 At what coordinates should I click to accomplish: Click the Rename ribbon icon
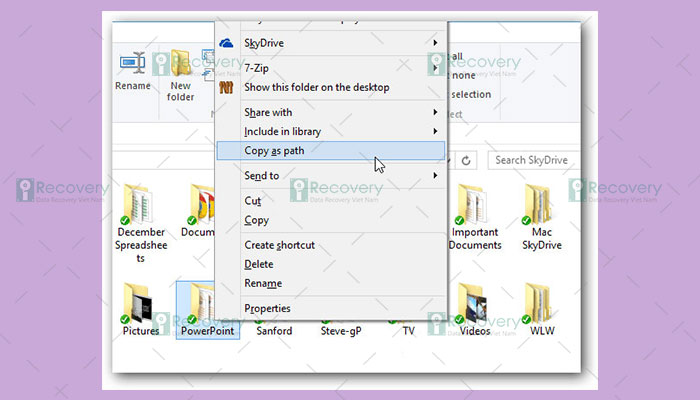[x=133, y=62]
